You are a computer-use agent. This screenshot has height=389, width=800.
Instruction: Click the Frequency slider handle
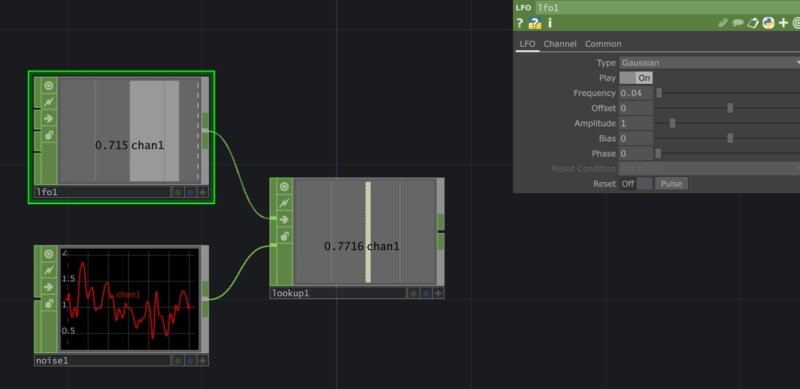pos(659,93)
